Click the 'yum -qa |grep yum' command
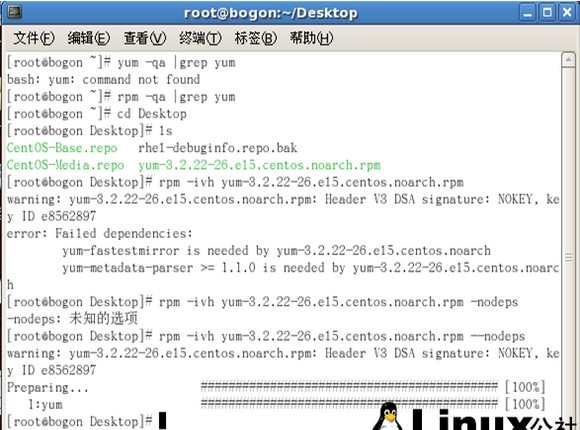Viewport: 580px width, 430px height. tap(176, 63)
